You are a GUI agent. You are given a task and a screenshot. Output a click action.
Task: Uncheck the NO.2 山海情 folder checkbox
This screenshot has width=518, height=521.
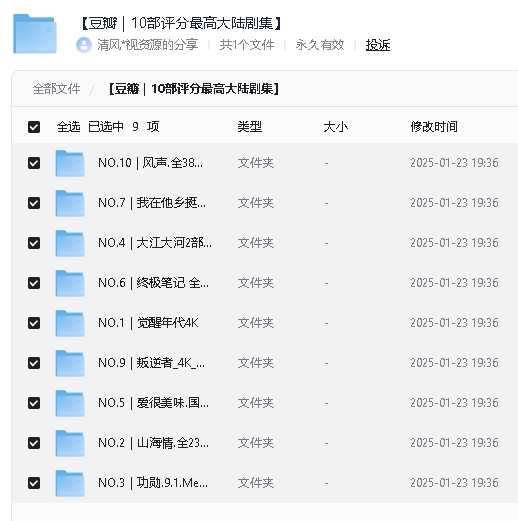34,443
